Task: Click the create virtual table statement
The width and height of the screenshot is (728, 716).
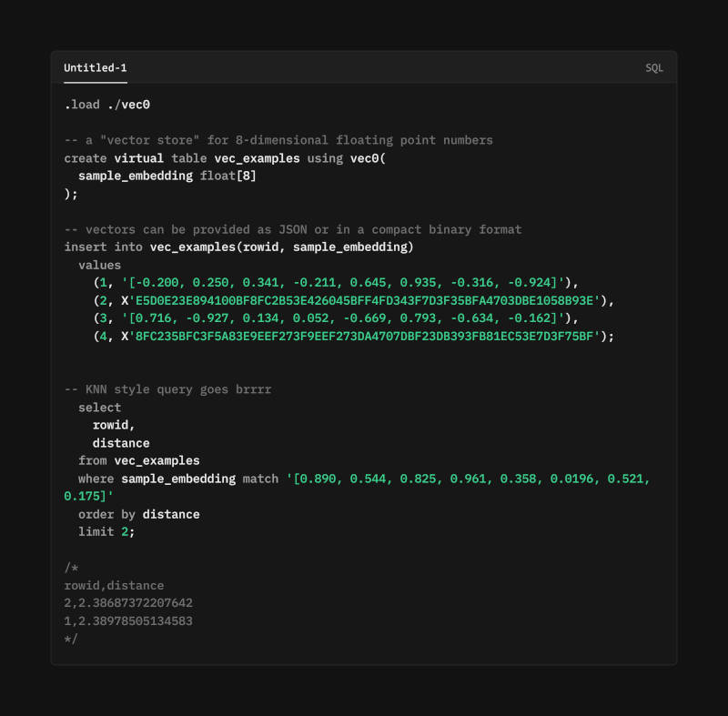Action: 225,158
